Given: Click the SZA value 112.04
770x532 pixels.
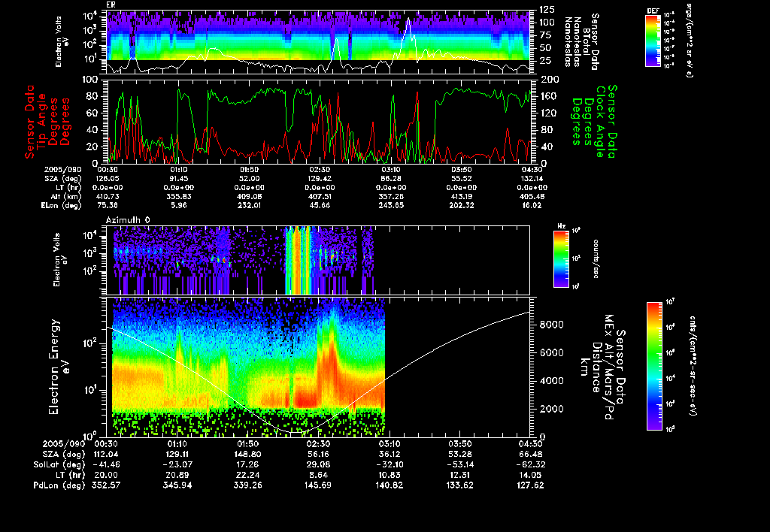Looking at the screenshot, I should tap(106, 454).
